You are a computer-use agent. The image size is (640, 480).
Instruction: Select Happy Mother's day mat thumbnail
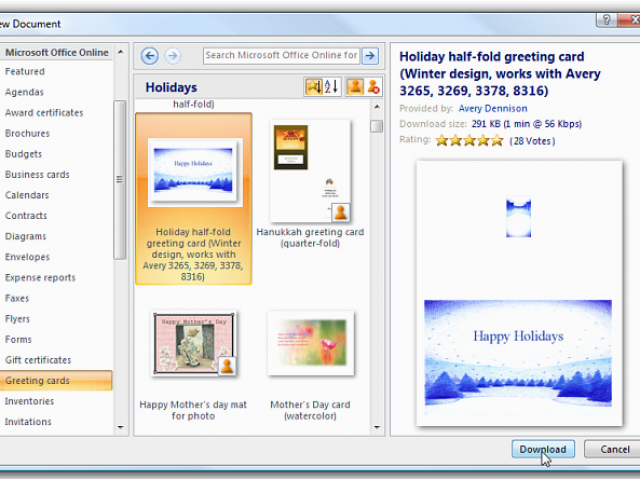[194, 343]
